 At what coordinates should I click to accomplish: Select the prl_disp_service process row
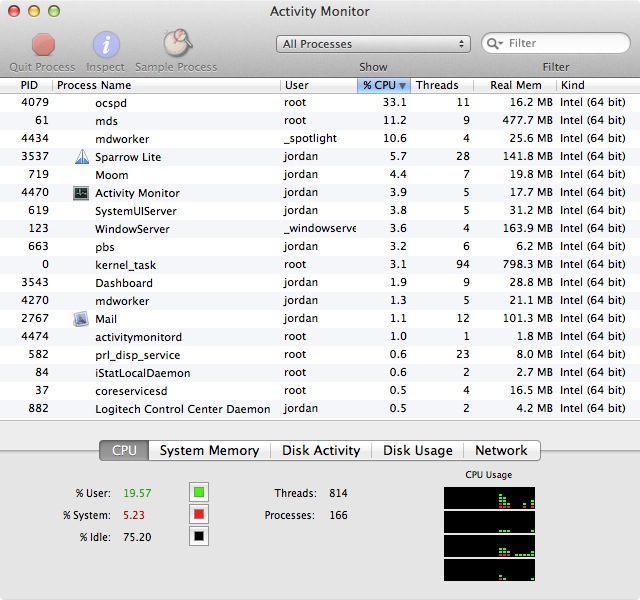point(320,354)
